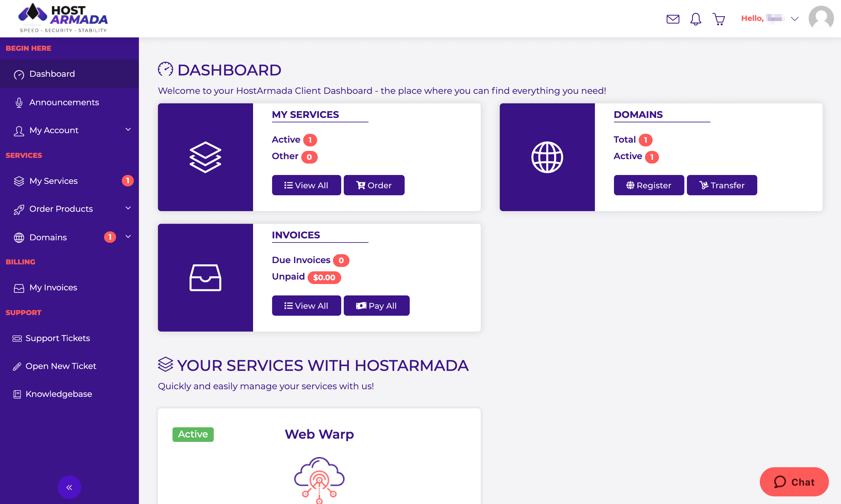Click the Order Products rocket icon

[x=19, y=209]
